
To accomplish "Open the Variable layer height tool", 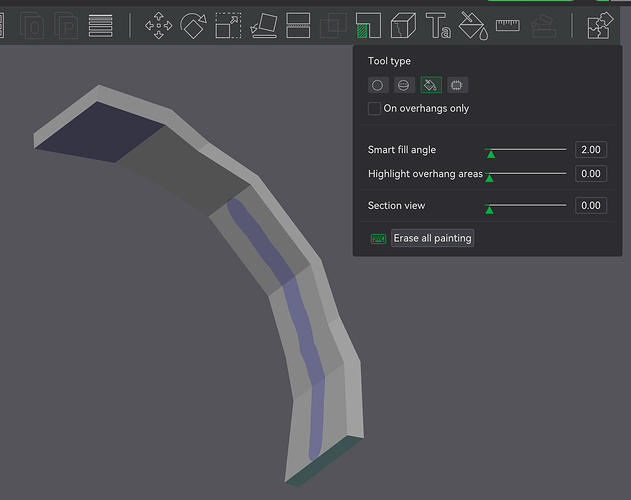I will [x=100, y=26].
